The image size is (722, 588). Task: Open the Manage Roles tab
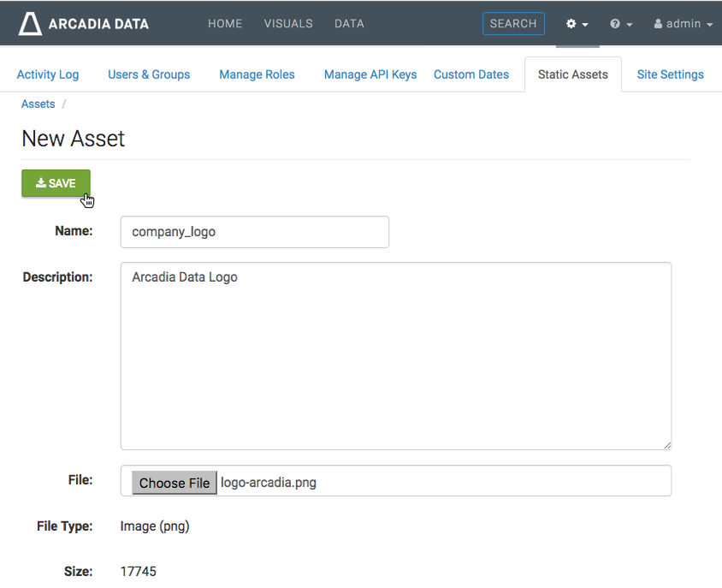click(257, 74)
